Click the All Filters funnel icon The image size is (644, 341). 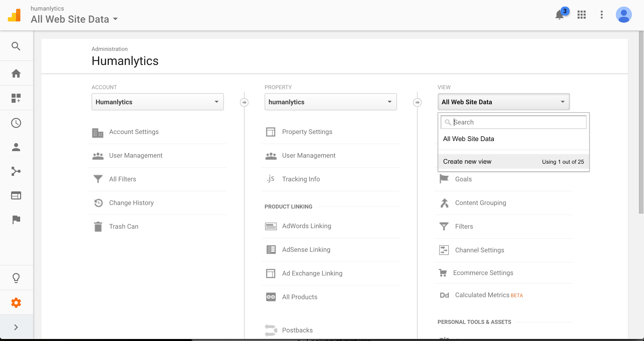[x=98, y=179]
